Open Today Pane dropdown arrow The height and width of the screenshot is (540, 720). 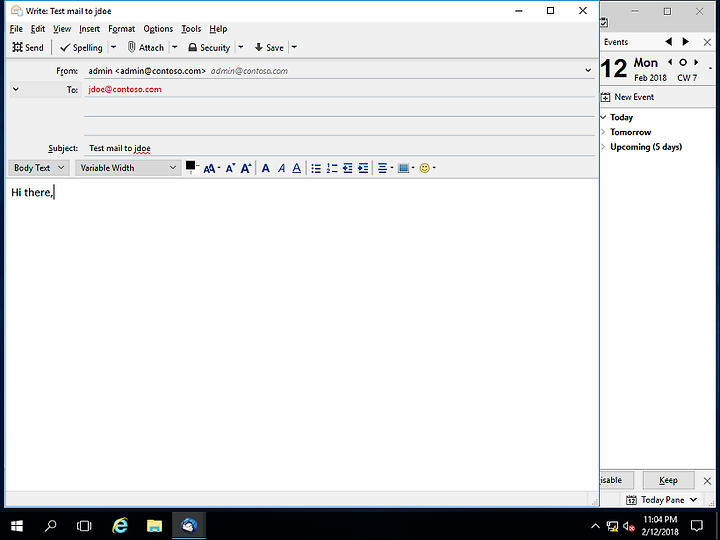point(693,500)
